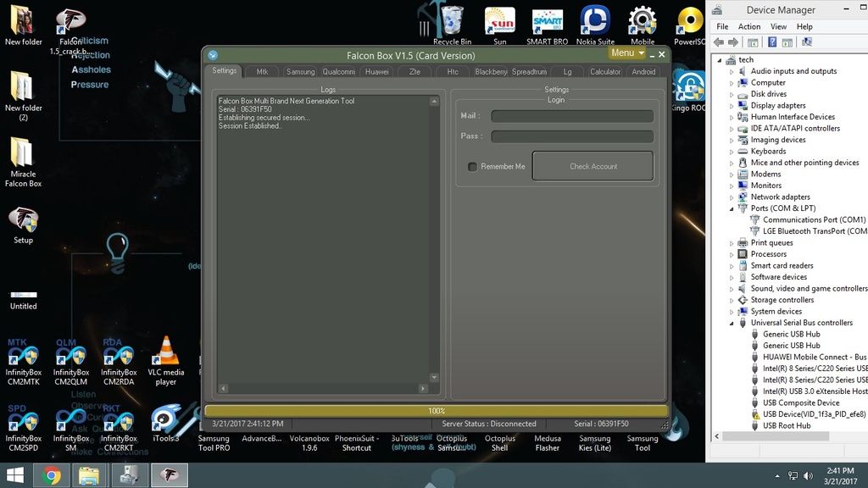Open the Sun desktop shortcut
This screenshot has width=868, height=488.
(499, 25)
